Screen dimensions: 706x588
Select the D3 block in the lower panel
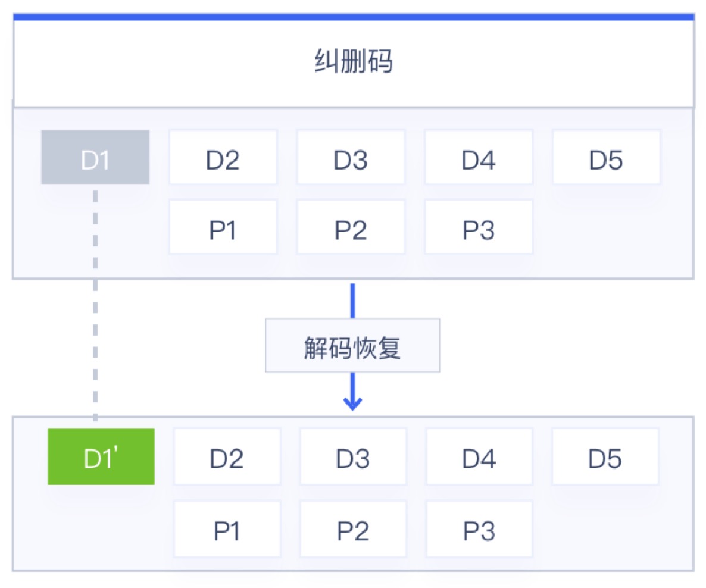pos(353,456)
